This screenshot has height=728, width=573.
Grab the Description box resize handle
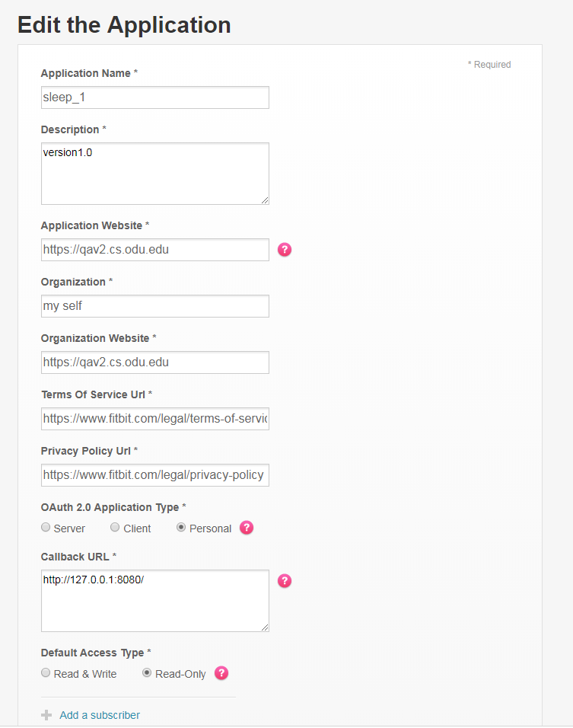[265, 200]
